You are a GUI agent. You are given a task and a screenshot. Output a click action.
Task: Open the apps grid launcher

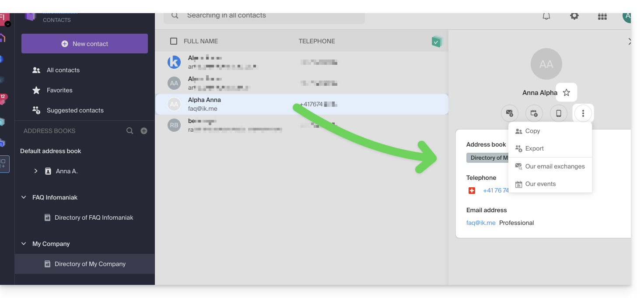click(602, 17)
